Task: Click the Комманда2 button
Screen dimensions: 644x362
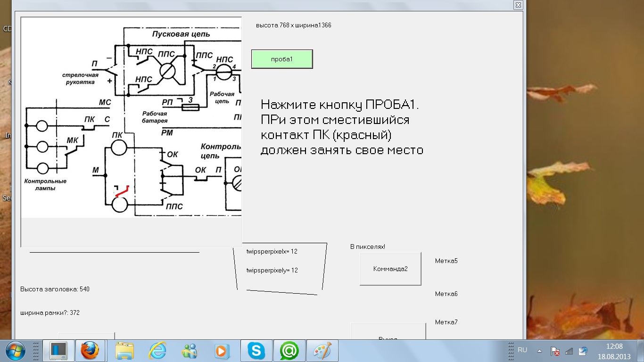Action: point(390,269)
